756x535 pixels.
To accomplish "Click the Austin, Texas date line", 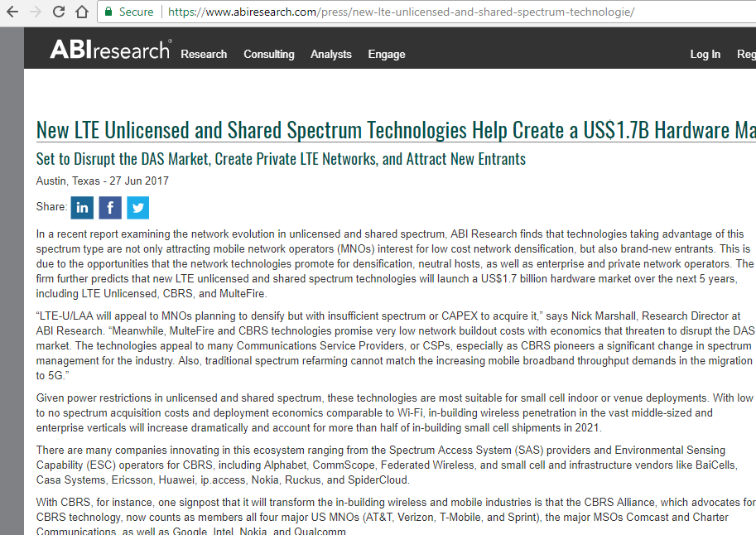I will (103, 181).
